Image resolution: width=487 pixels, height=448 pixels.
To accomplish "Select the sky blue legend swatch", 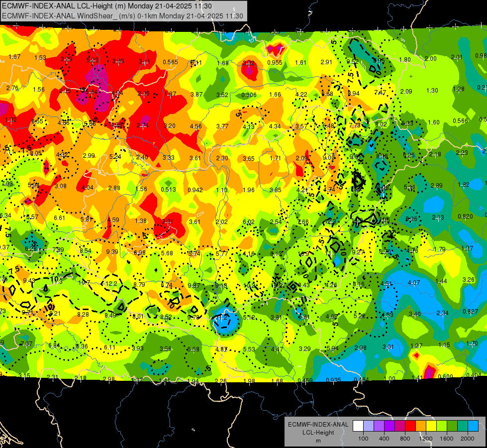I will pyautogui.click(x=473, y=426).
